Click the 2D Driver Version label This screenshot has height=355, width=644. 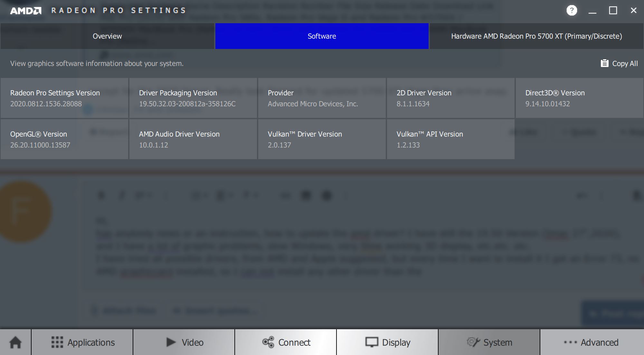click(x=424, y=93)
